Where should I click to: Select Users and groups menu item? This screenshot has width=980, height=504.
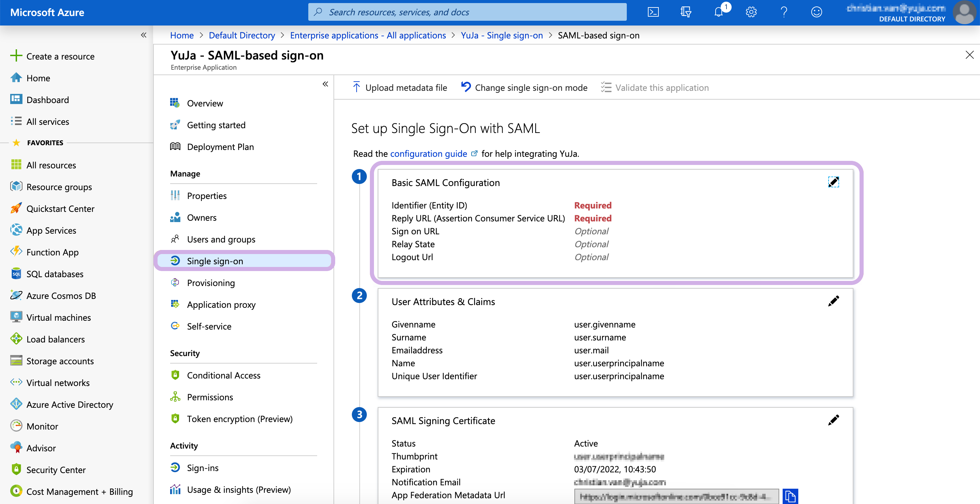pos(221,239)
